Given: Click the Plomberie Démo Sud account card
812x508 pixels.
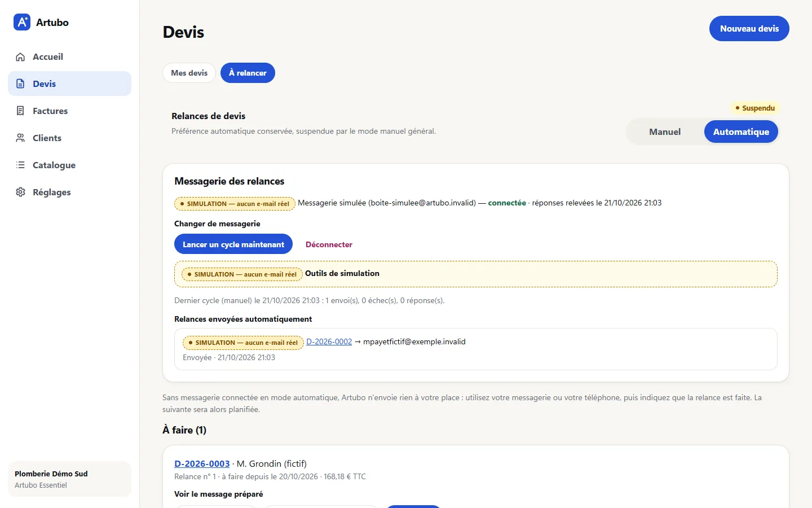Looking at the screenshot, I should (69, 479).
